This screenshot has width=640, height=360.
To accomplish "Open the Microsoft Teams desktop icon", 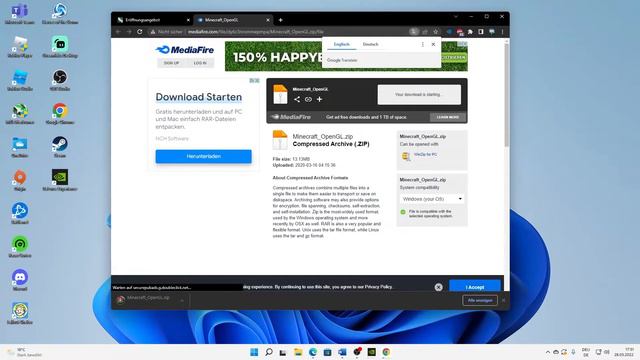I will [x=20, y=14].
